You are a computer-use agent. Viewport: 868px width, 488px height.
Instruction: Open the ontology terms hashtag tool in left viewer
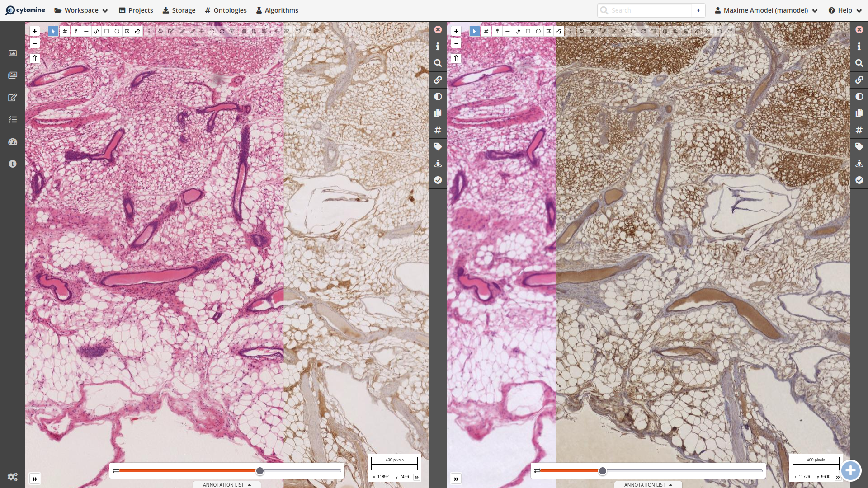click(65, 31)
